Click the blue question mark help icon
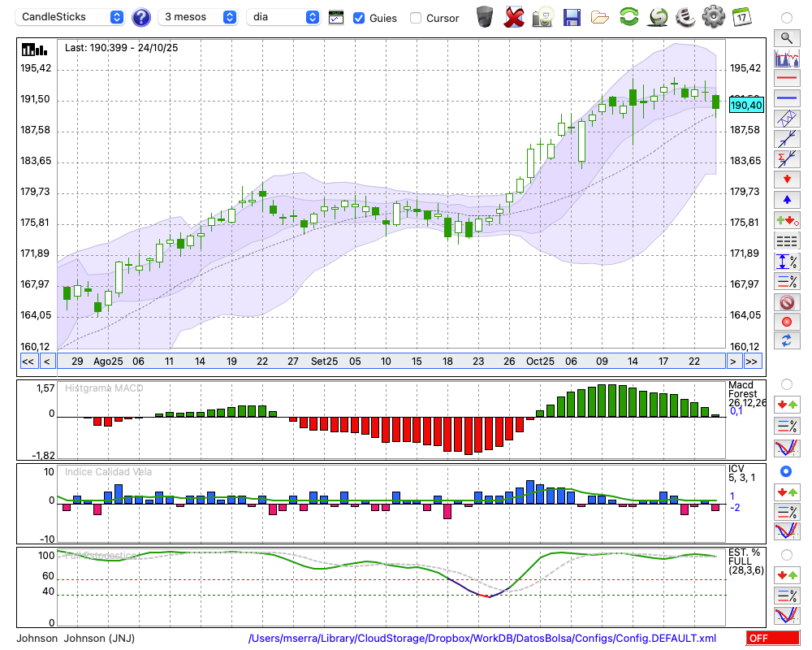 click(x=141, y=17)
